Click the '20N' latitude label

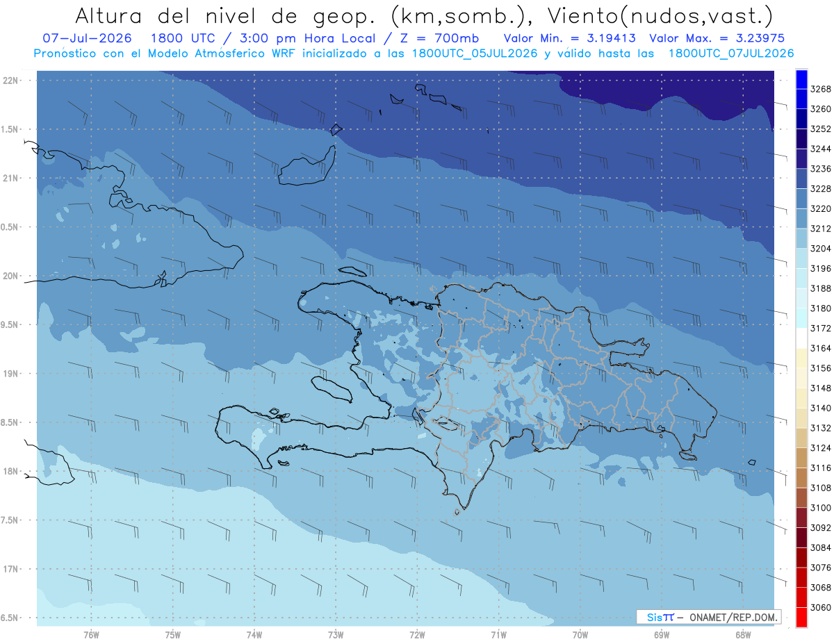pyautogui.click(x=11, y=276)
